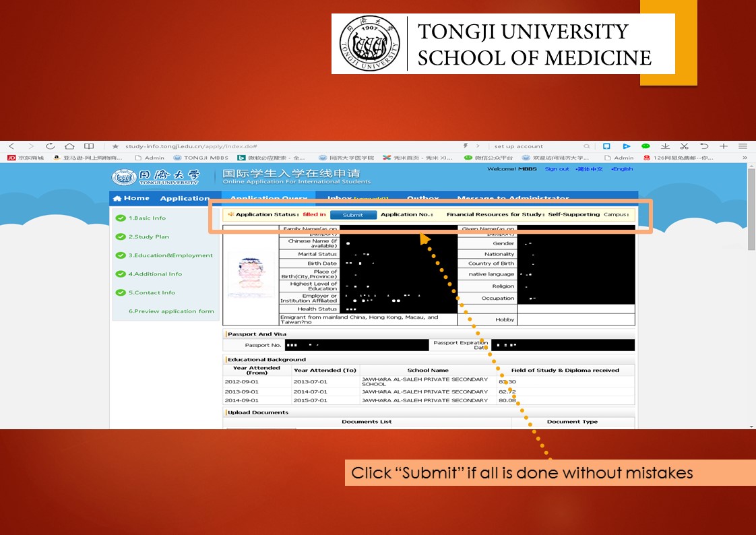
Task: Click the speaker icon beside Application Status
Action: (x=231, y=214)
